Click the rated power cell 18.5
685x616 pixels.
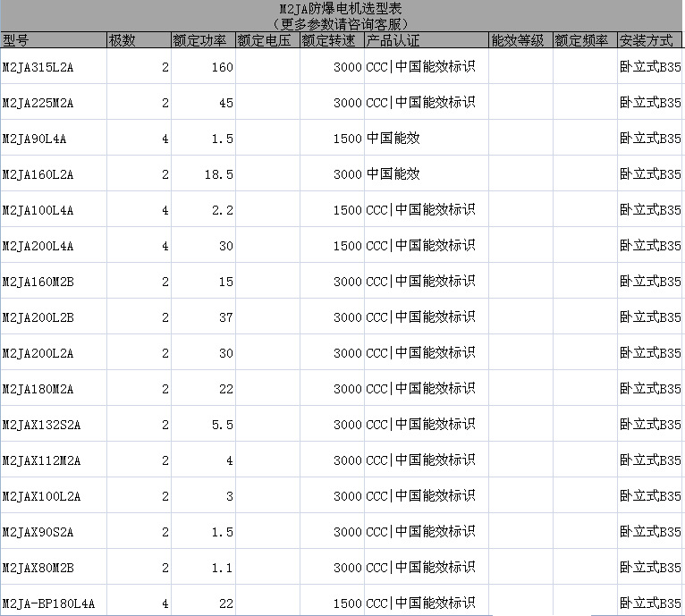pyautogui.click(x=202, y=174)
